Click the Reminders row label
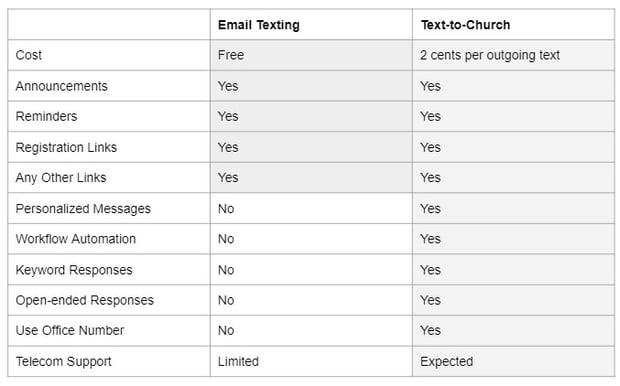 pyautogui.click(x=46, y=116)
